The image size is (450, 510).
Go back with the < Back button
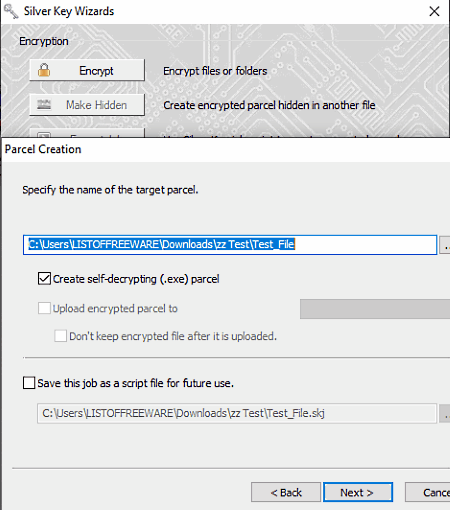(286, 492)
